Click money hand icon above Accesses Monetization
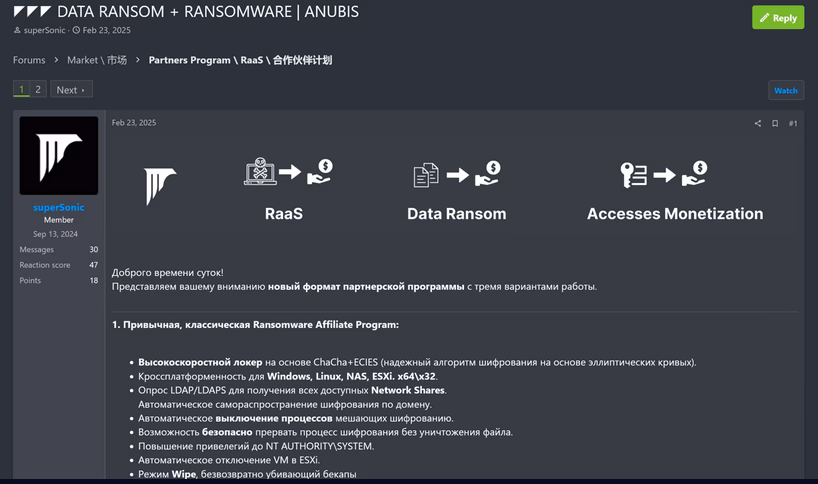This screenshot has height=484, width=818. pyautogui.click(x=694, y=173)
